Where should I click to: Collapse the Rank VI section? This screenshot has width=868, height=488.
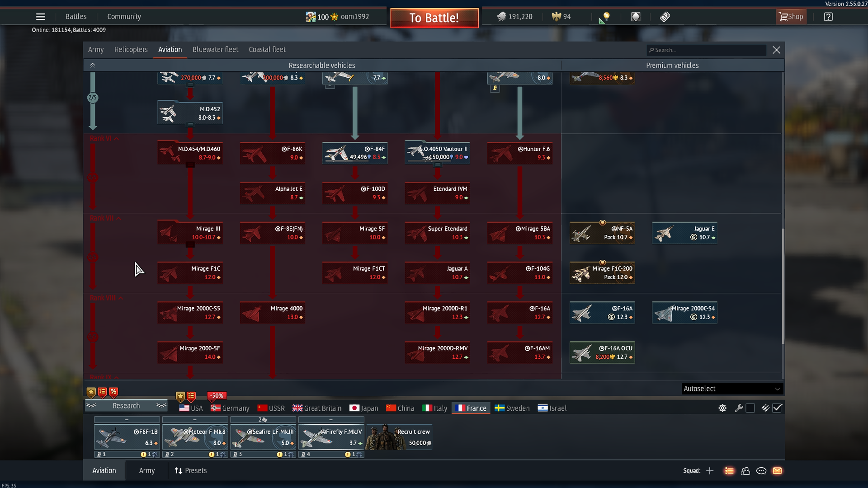[x=117, y=139]
